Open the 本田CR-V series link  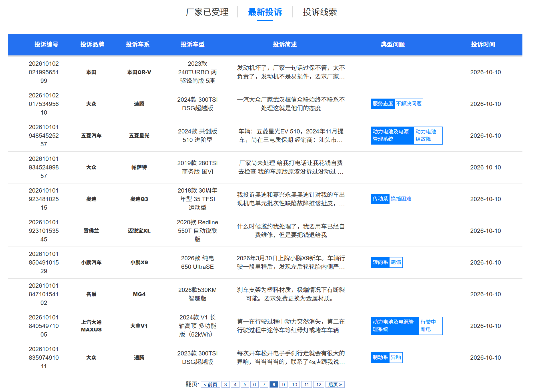pos(139,72)
